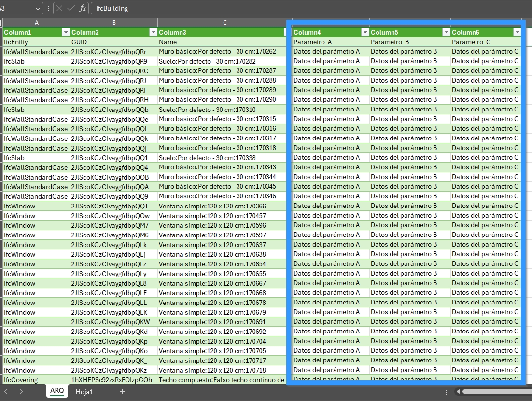Click the Cancel entry X icon

59,8
